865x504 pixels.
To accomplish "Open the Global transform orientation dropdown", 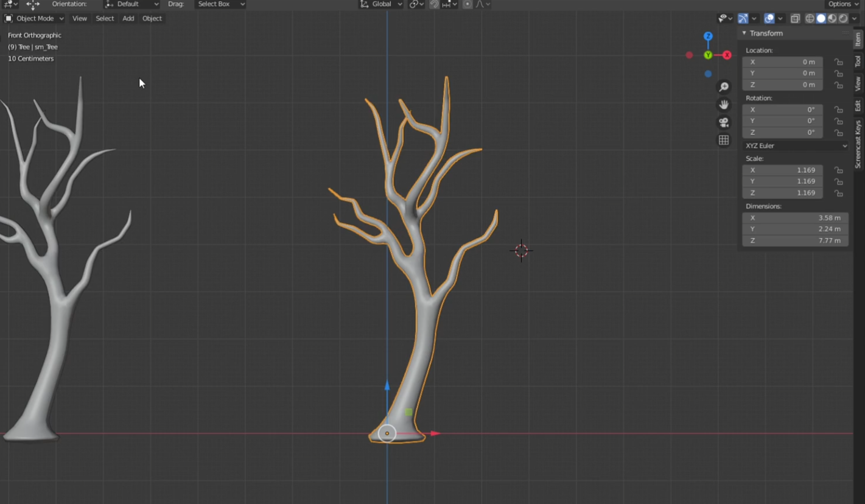I will 381,4.
